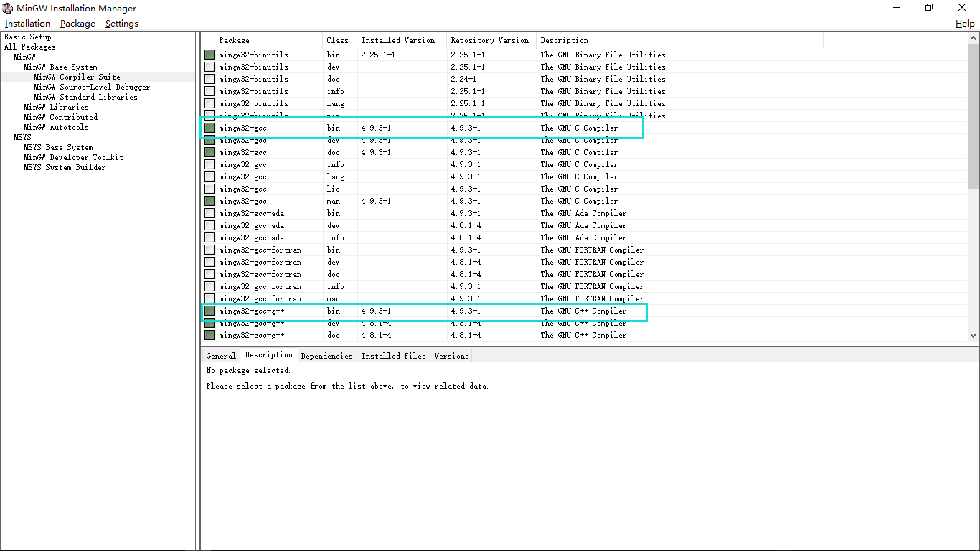Toggle checkbox for mingw32-binutils lang package

(209, 103)
